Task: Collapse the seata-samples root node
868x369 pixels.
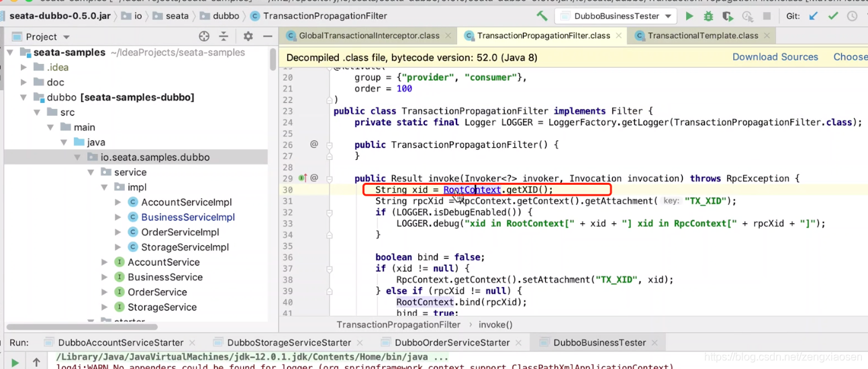Action: [10, 52]
